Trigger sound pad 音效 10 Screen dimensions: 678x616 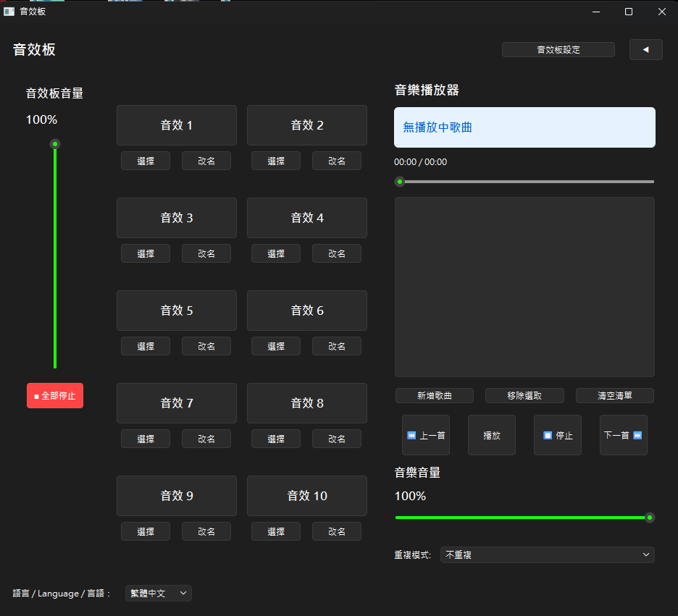click(307, 496)
